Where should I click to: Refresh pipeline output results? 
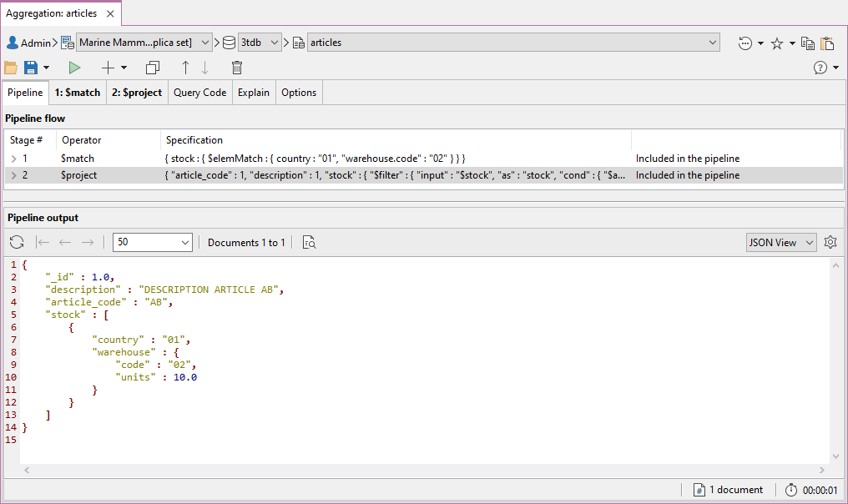tap(17, 242)
